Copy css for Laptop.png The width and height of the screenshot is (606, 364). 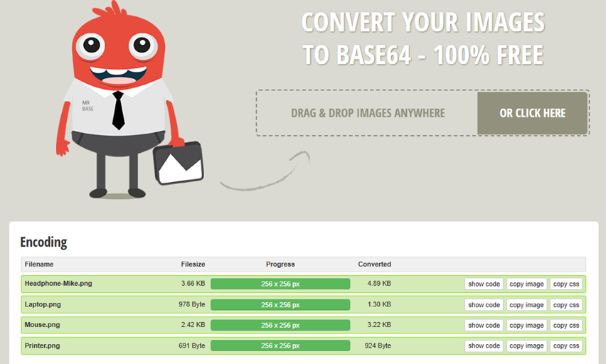point(566,304)
